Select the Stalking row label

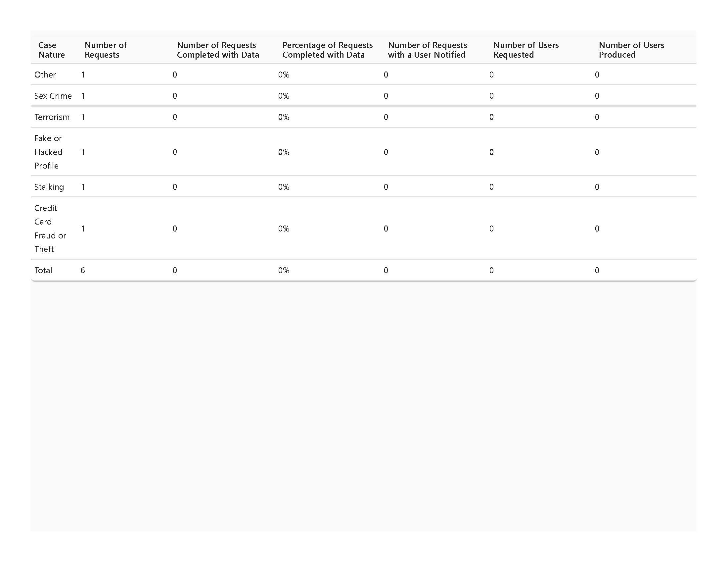49,187
